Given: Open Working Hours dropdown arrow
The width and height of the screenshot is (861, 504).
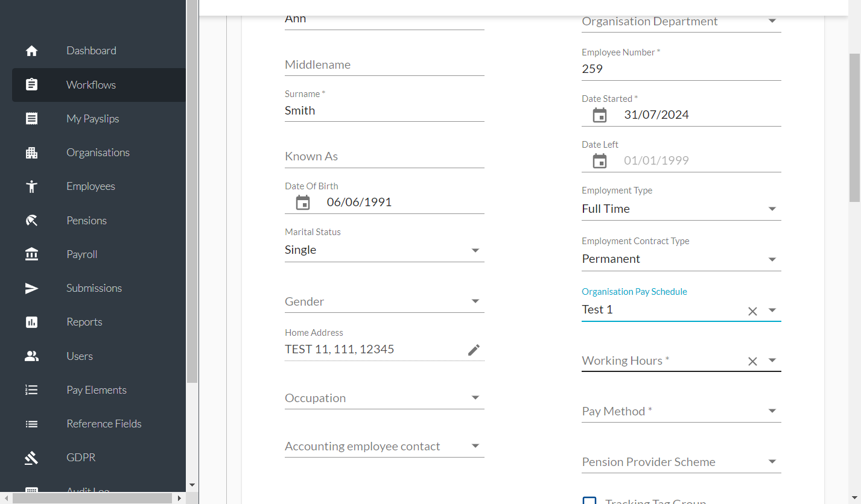Looking at the screenshot, I should click(772, 361).
